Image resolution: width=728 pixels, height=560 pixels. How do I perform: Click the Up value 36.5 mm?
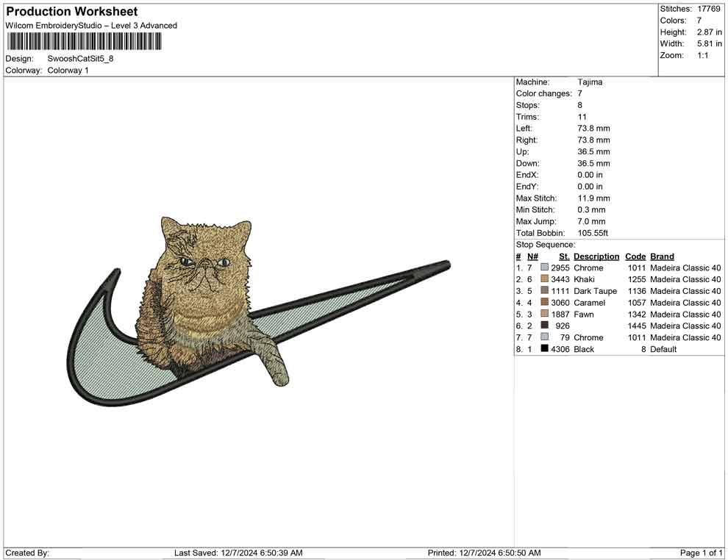click(594, 151)
